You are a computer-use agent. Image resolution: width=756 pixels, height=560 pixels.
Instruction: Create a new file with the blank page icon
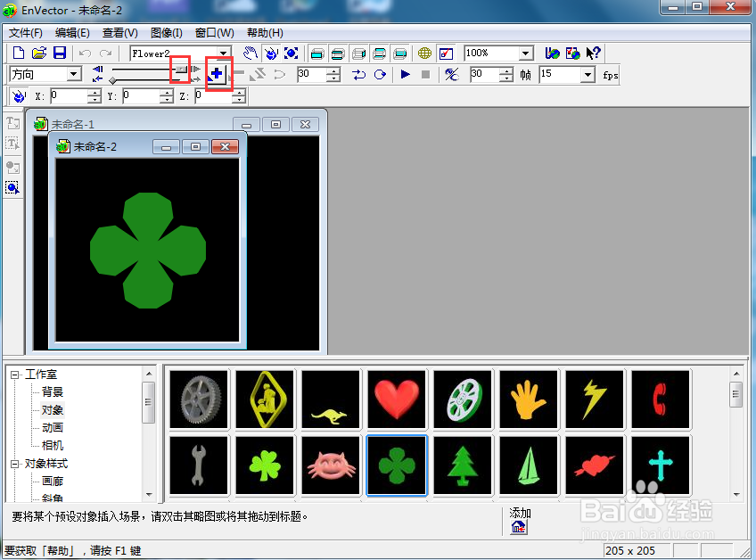19,54
